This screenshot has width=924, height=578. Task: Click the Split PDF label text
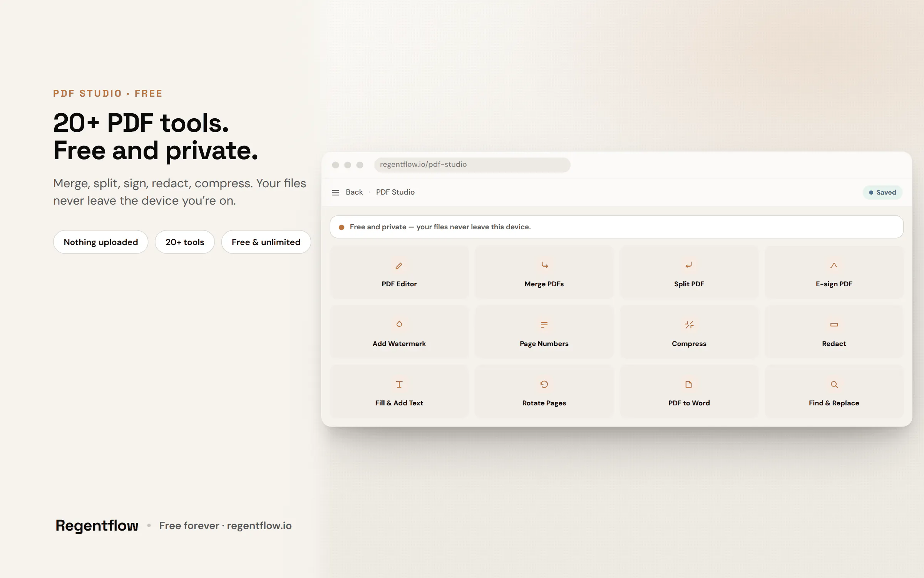(x=689, y=284)
